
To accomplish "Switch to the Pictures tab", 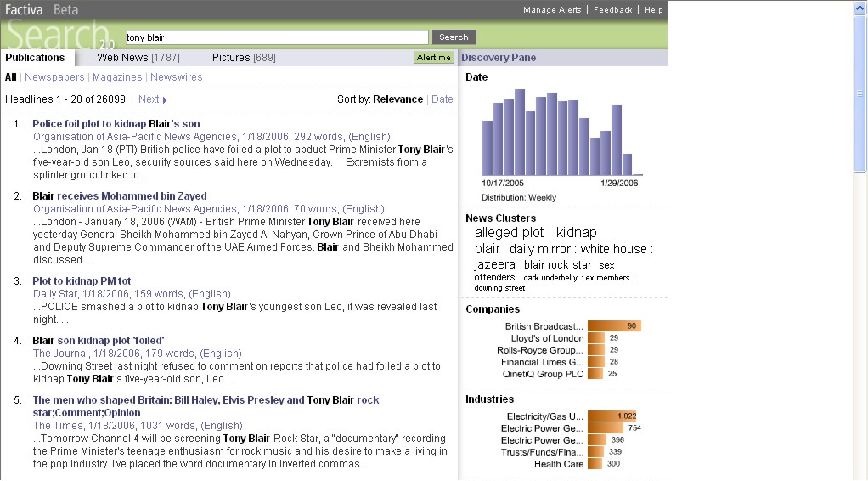I will (x=244, y=58).
